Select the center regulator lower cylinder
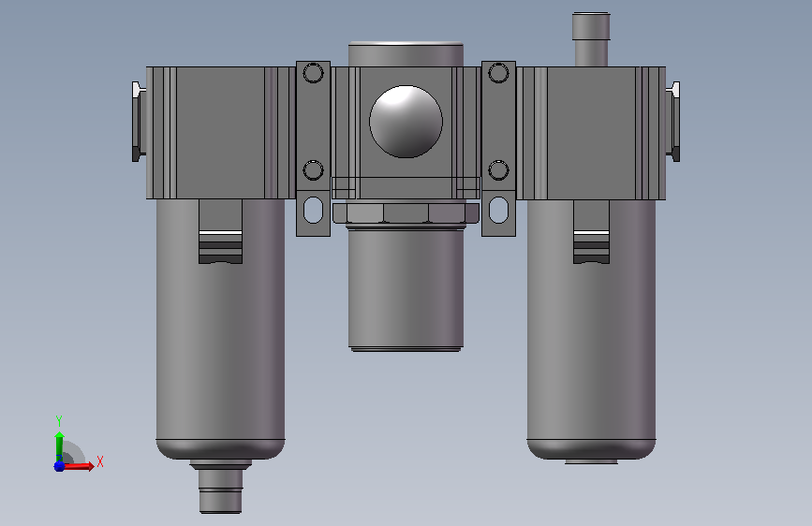Viewport: 812px width, 526px height. (406, 290)
